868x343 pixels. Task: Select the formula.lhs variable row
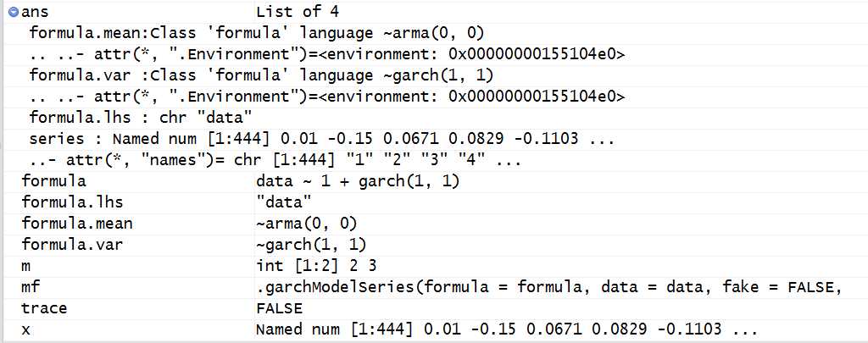coord(434,202)
